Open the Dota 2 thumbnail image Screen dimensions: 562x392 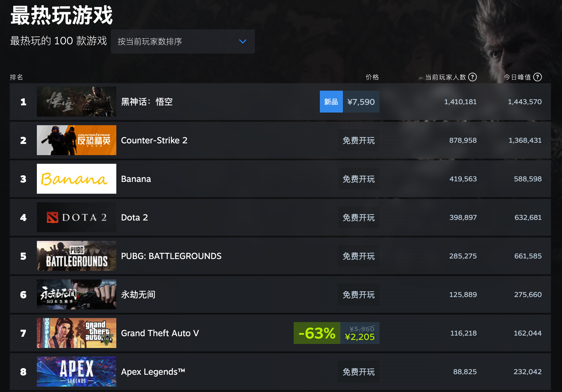pos(77,217)
